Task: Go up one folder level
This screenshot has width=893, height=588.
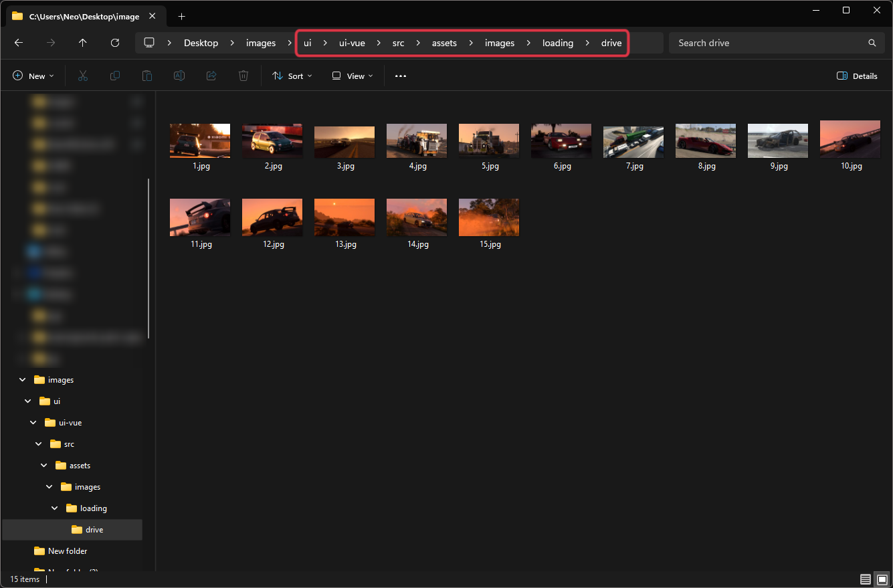Action: coord(83,43)
